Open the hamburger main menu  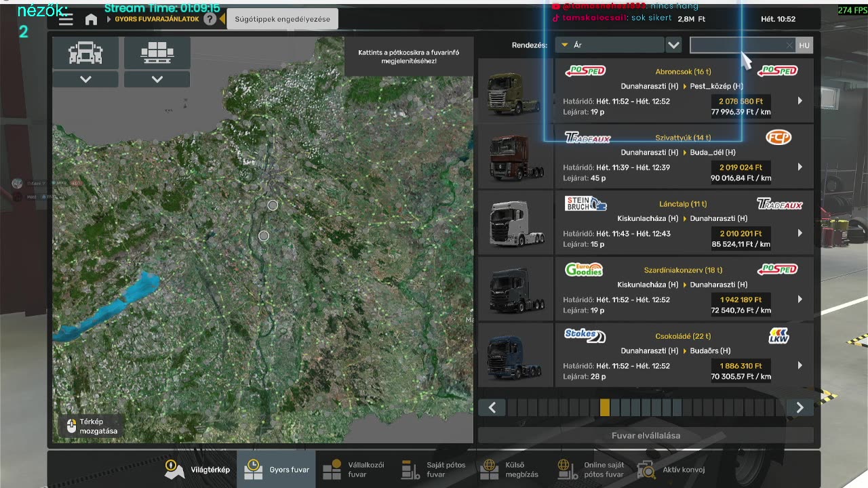tap(66, 20)
